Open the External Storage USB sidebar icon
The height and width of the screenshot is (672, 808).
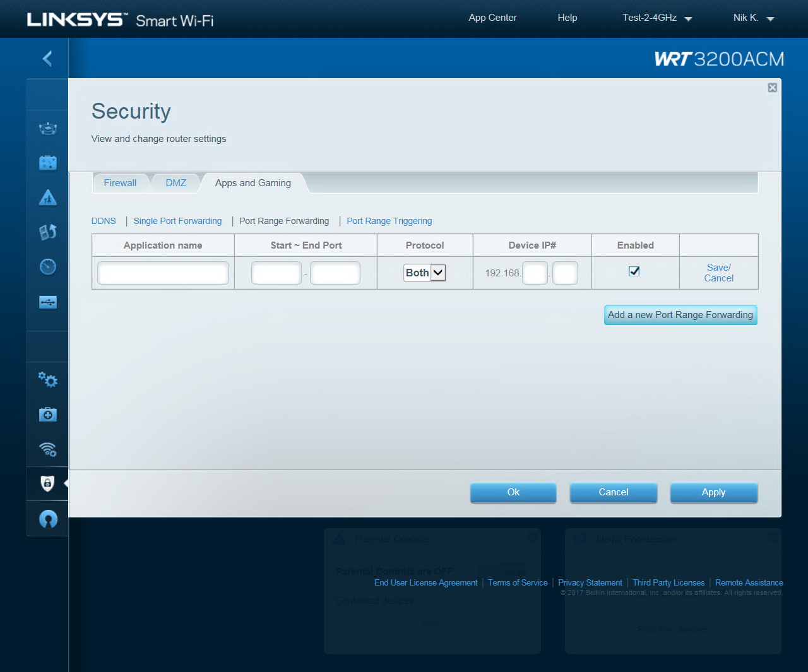48,302
